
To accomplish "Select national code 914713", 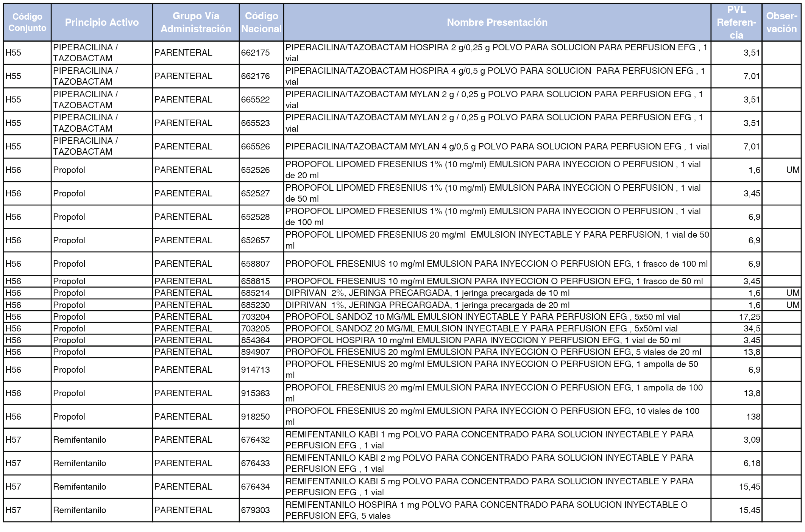I will pyautogui.click(x=256, y=370).
